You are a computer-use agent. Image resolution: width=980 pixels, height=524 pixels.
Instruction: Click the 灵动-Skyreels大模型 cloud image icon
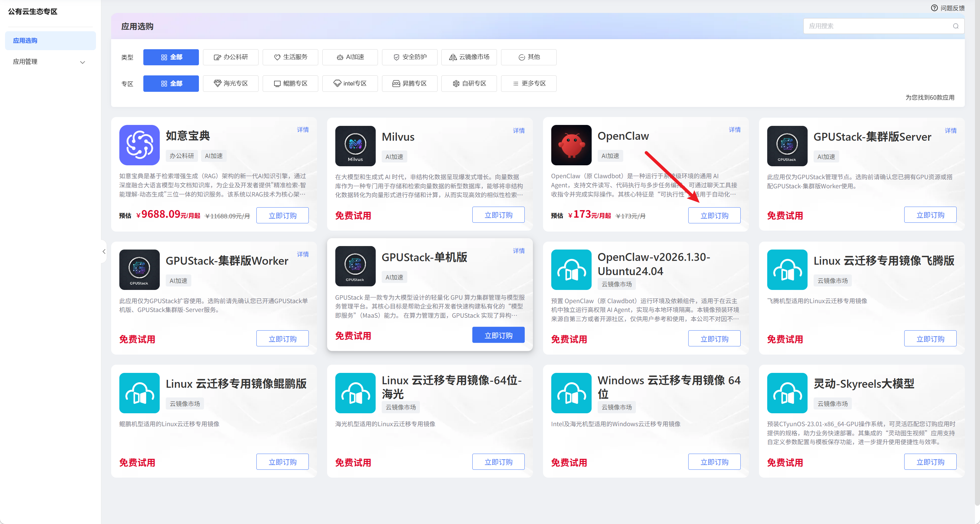pyautogui.click(x=787, y=393)
